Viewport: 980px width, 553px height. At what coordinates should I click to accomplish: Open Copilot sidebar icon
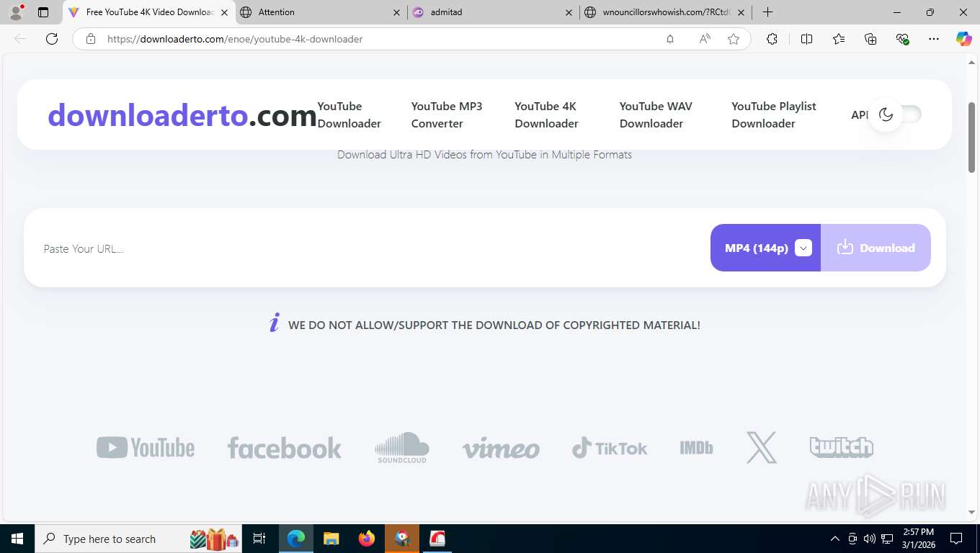coord(964,39)
